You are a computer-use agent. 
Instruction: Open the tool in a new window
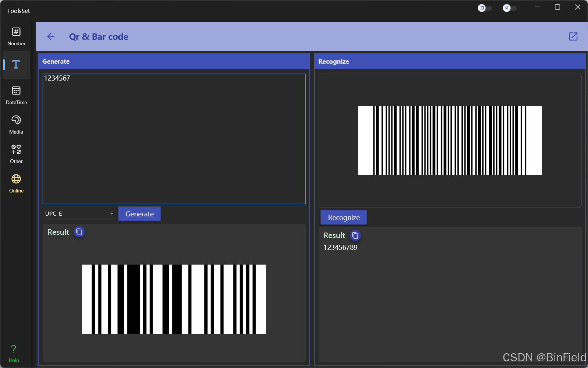point(573,36)
